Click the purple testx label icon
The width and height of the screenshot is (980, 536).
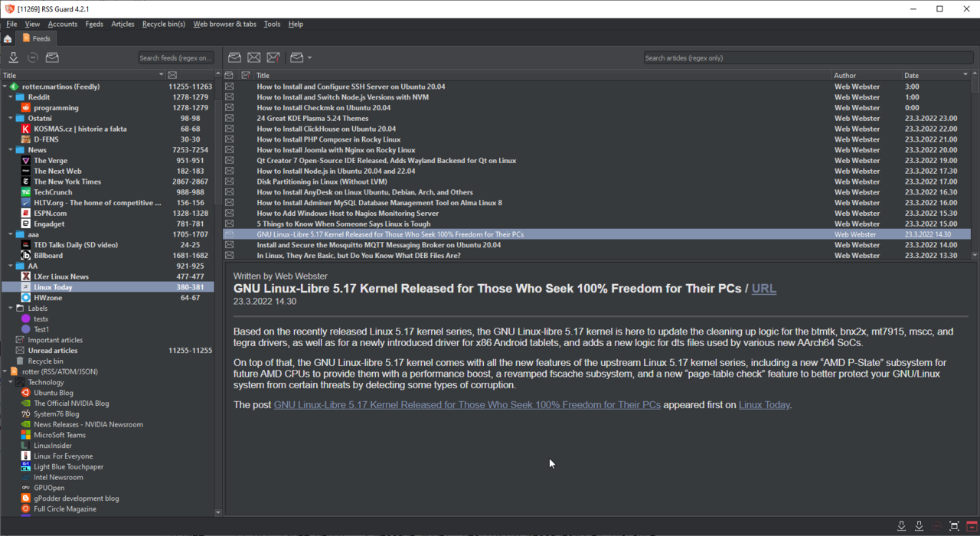26,319
